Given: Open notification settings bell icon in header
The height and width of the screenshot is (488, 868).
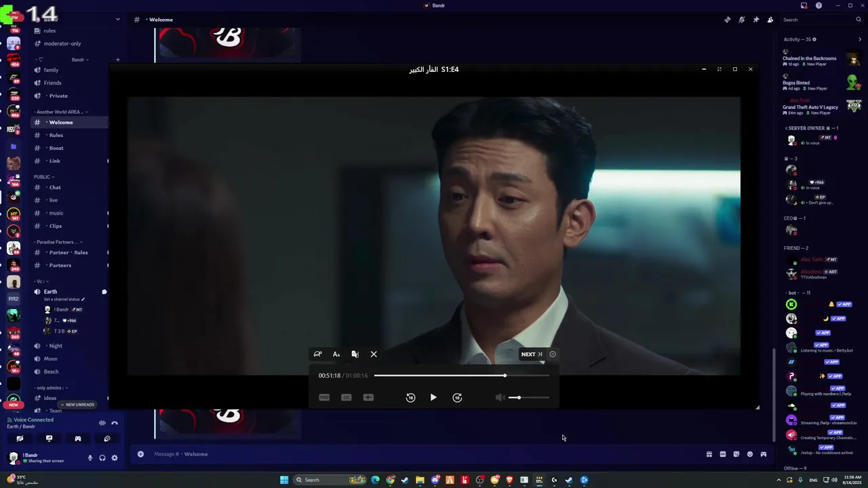Looking at the screenshot, I should click(x=742, y=20).
